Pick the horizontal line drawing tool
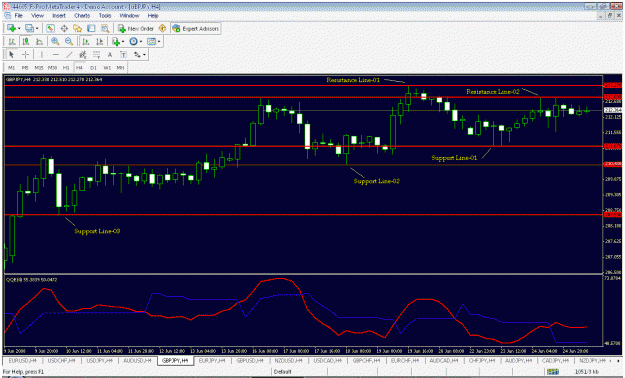 (56, 55)
